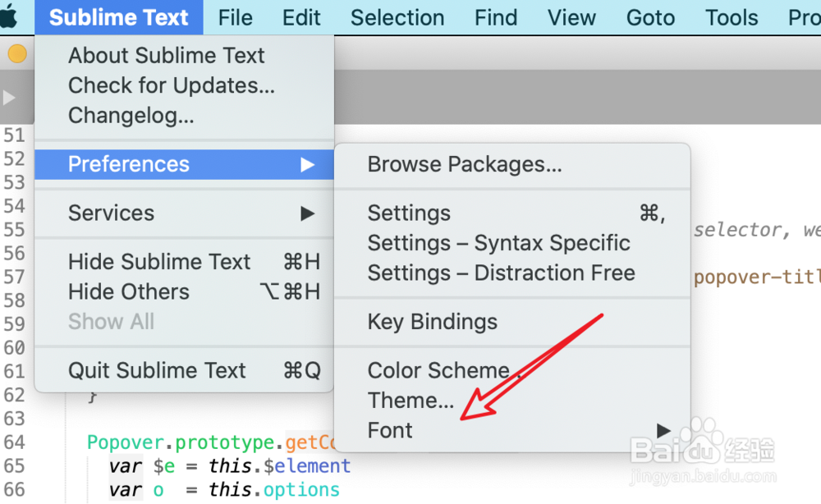Viewport: 821px width, 504px height.
Task: Expand the Preferences submenu arrow
Action: point(307,164)
